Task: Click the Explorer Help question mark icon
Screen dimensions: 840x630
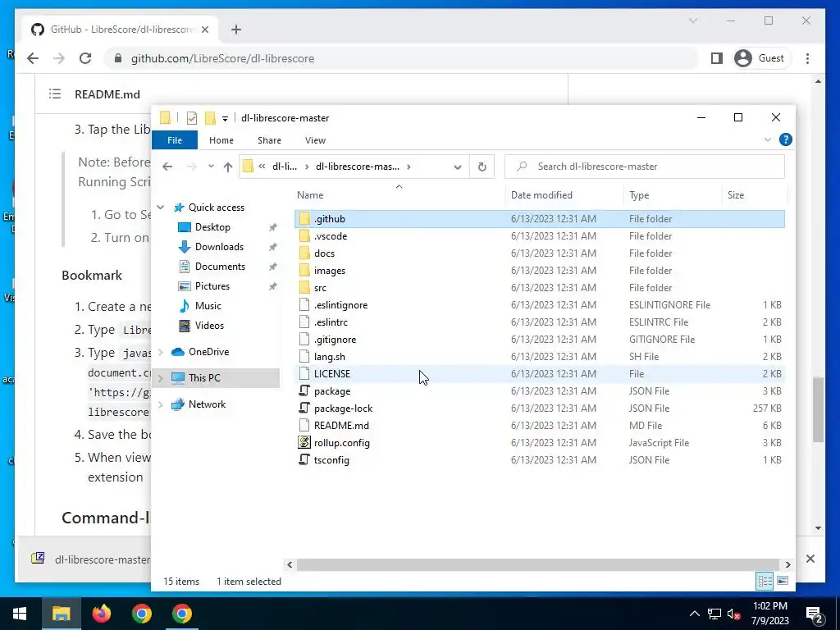Action: point(785,139)
